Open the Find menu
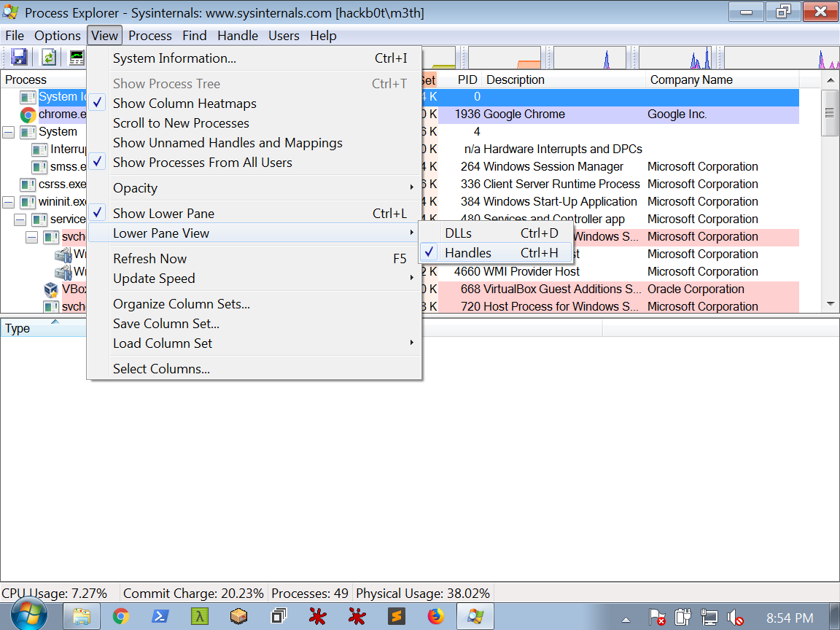Image resolution: width=840 pixels, height=630 pixels. 195,36
